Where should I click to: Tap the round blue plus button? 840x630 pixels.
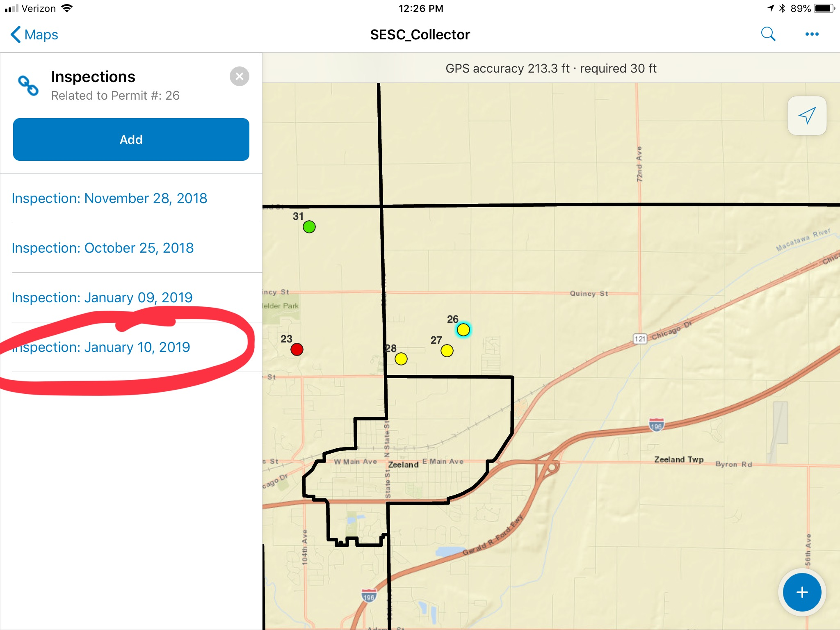[802, 592]
